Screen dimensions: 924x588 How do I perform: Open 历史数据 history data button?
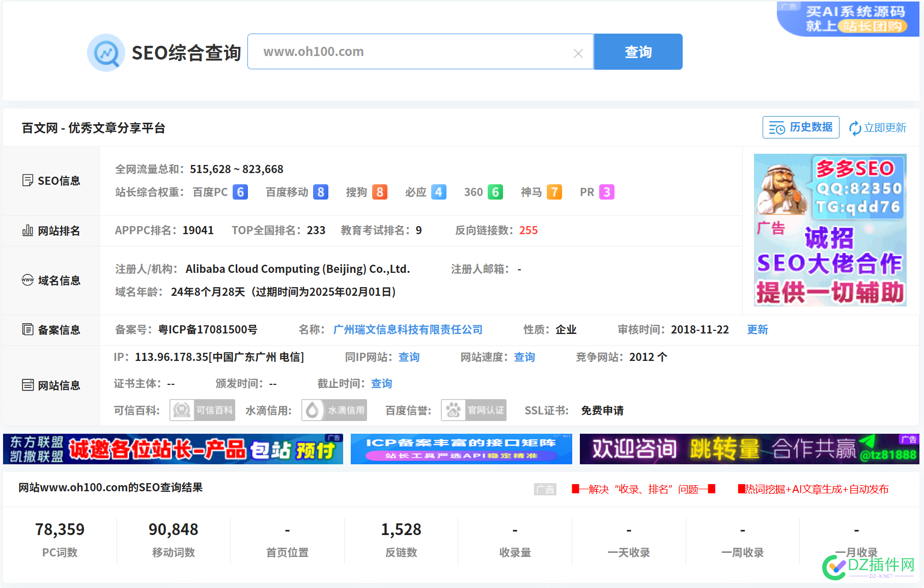[x=801, y=127]
